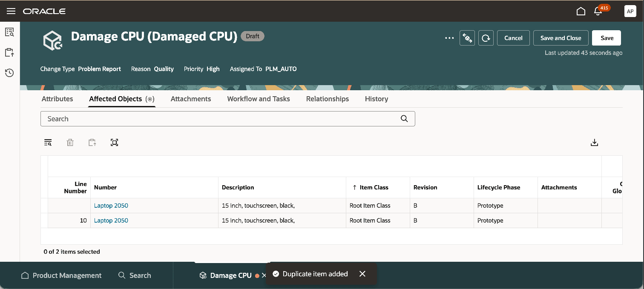Click the notifications bell showing 415 alerts
644x289 pixels.
click(x=598, y=11)
